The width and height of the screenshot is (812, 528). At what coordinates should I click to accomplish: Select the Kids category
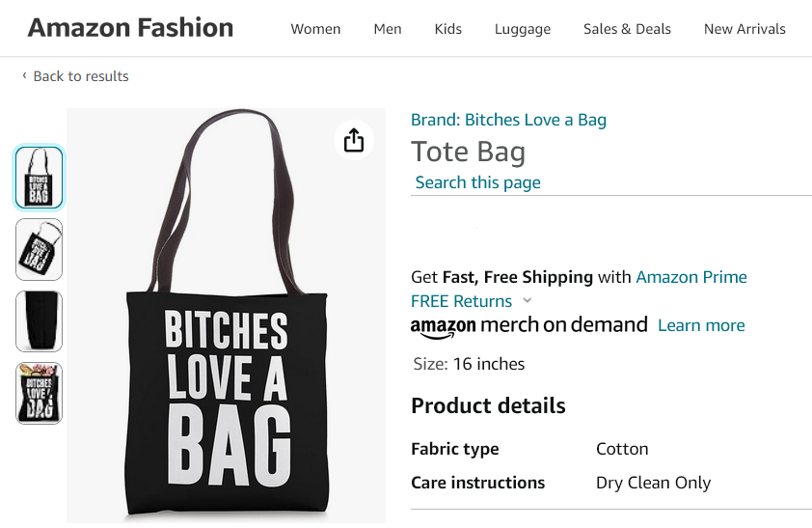[x=448, y=29]
